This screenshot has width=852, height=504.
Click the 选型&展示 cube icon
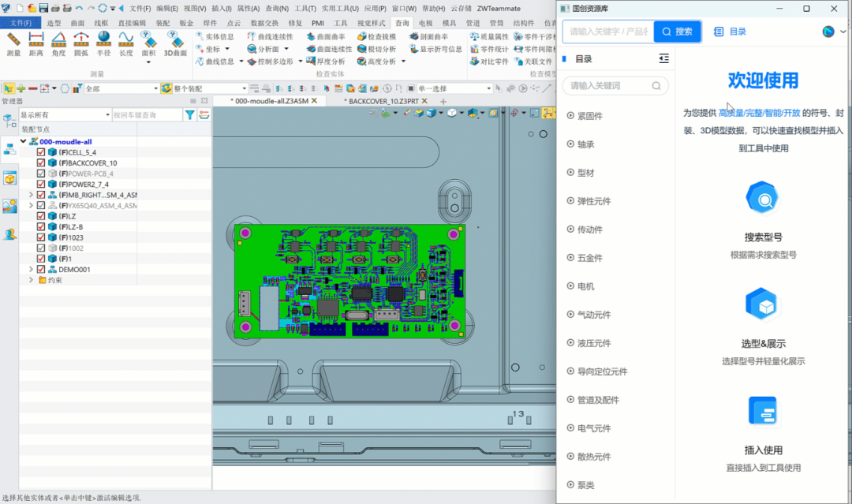click(x=763, y=305)
